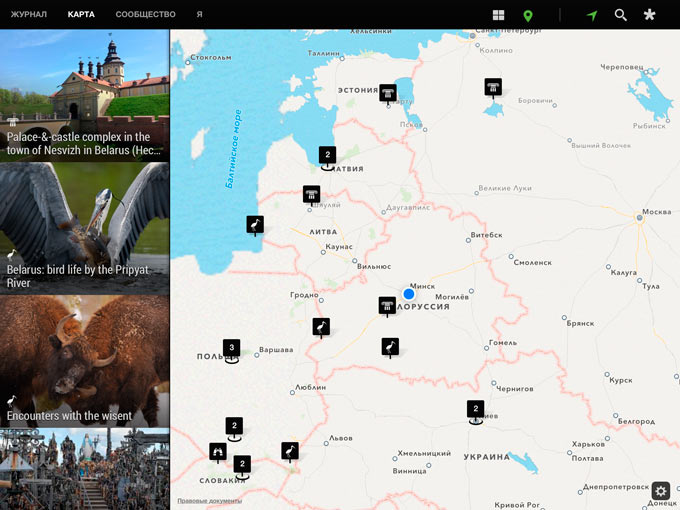
Task: Click the monument marker near Боровичи
Action: pos(493,87)
